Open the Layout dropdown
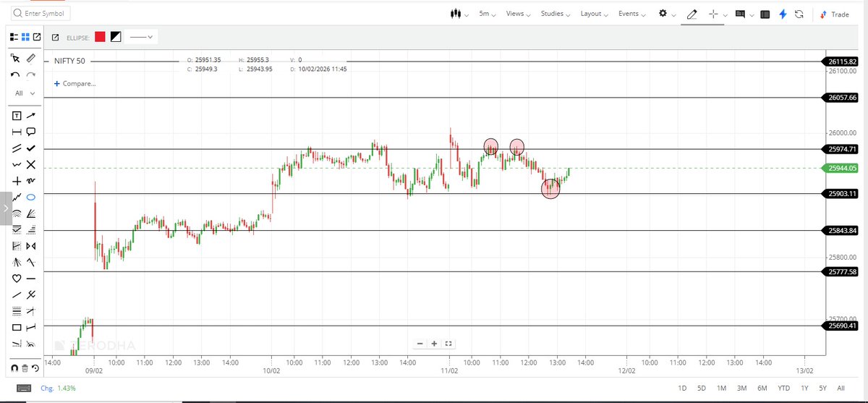The image size is (868, 403). point(595,14)
